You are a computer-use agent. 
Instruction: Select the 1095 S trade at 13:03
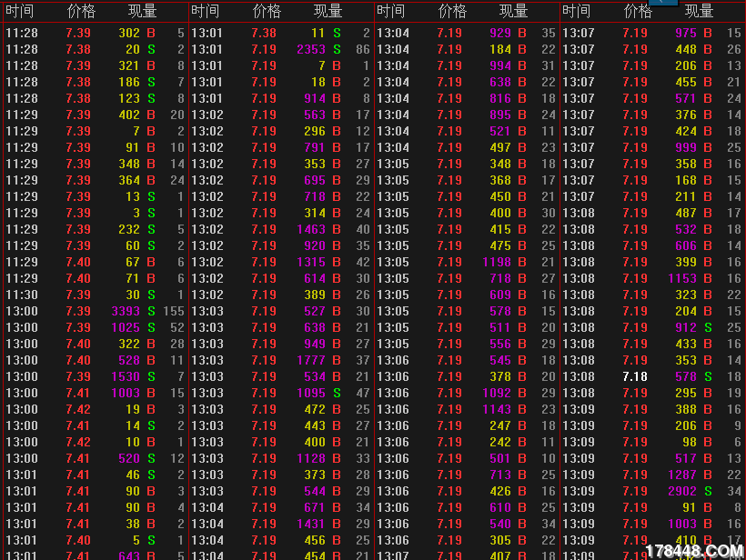point(311,393)
